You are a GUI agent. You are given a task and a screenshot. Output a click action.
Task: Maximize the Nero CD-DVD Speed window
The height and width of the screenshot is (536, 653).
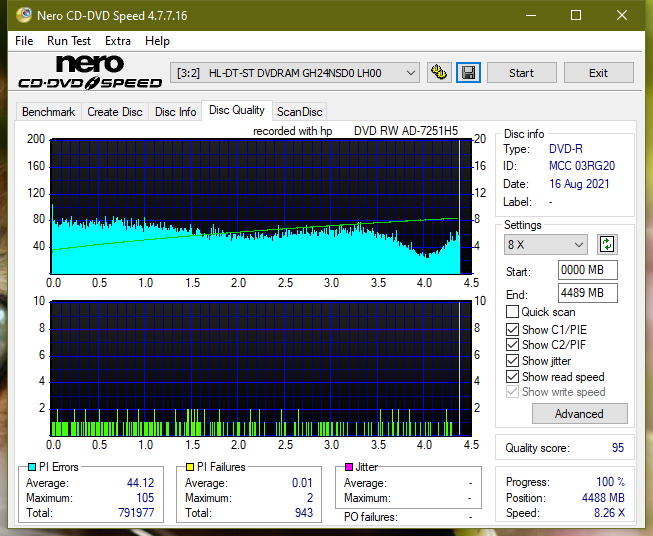tap(576, 15)
